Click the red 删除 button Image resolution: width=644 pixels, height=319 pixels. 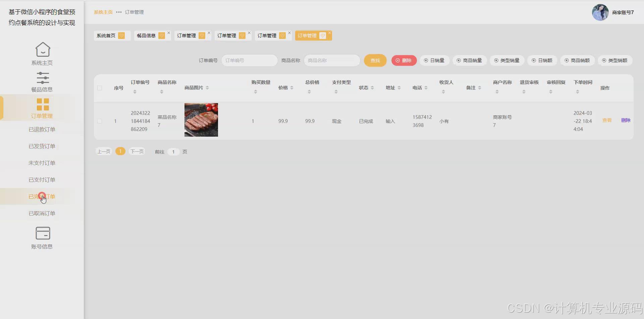(x=404, y=60)
